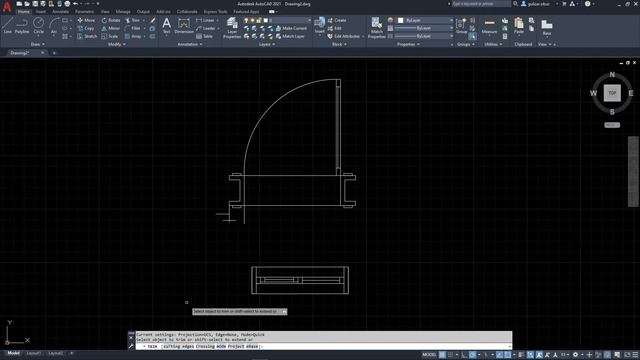
Task: Expand the Properties panel
Action: point(408,44)
